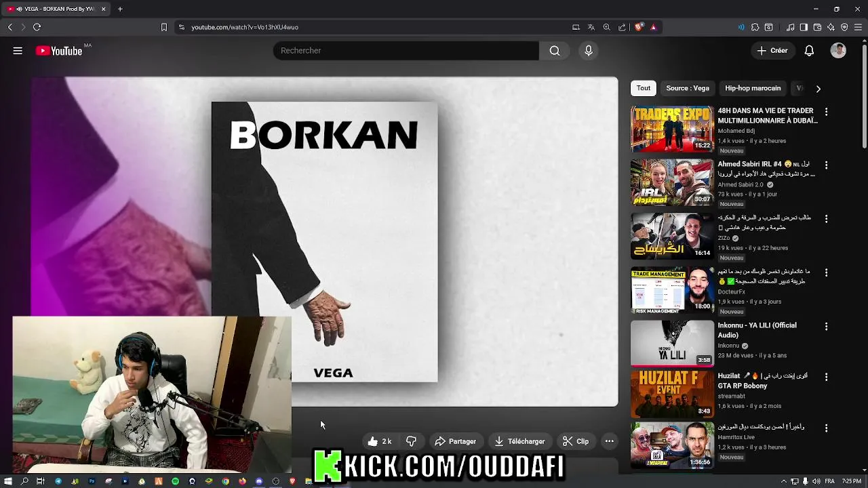
Task: Open the Brave Rewards triangle icon
Action: (653, 27)
